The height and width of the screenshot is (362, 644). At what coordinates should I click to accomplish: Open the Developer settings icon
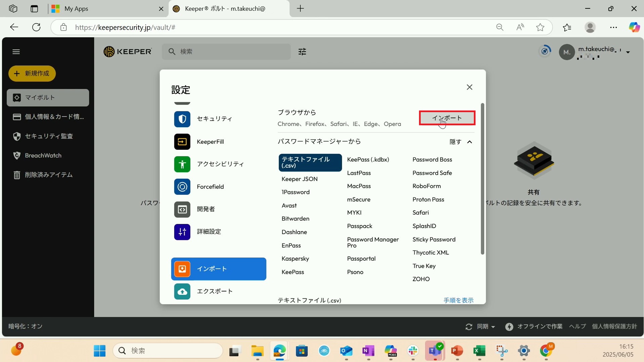pos(182,209)
